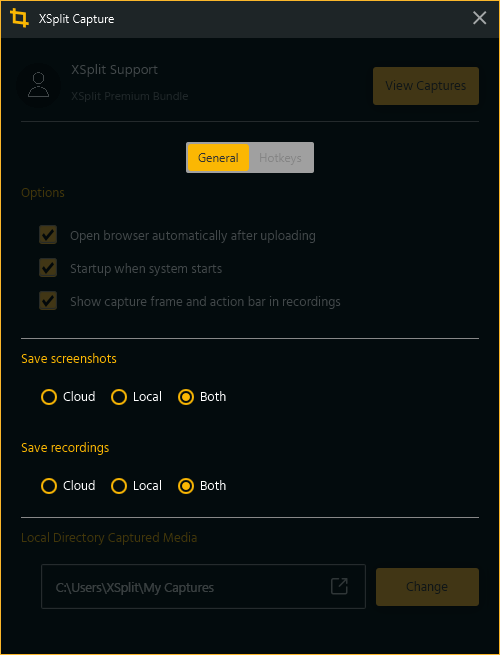The image size is (500, 655).
Task: Set Save recordings to Cloud
Action: click(x=49, y=486)
